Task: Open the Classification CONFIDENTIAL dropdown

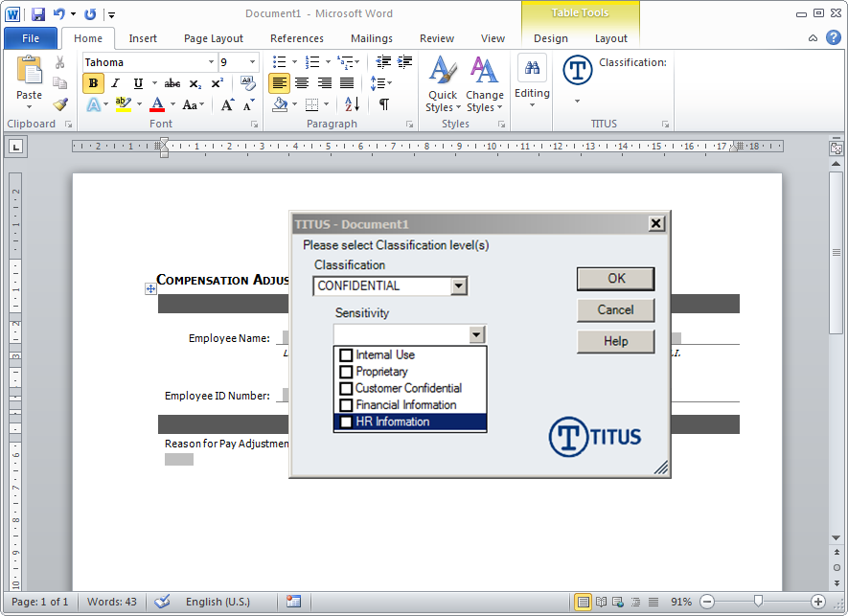Action: pyautogui.click(x=459, y=286)
